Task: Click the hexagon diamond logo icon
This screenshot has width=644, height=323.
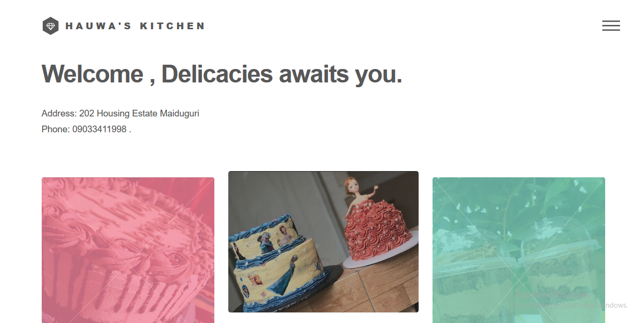Action: coord(50,26)
